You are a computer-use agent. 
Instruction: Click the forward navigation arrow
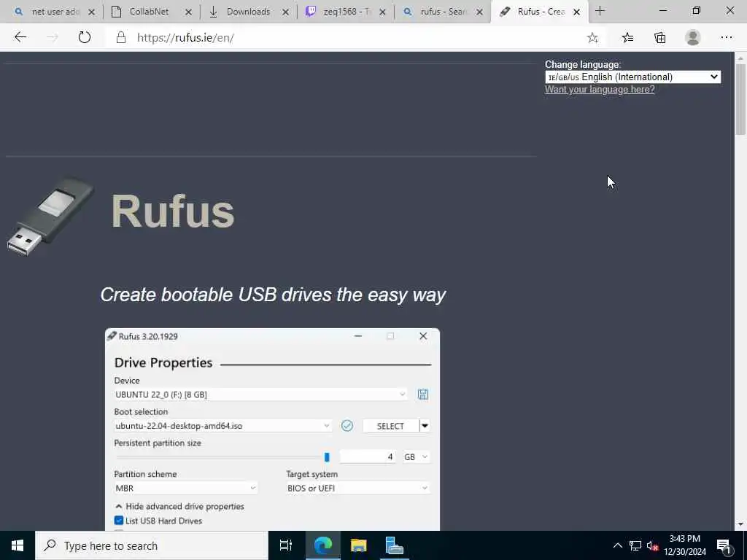(52, 37)
